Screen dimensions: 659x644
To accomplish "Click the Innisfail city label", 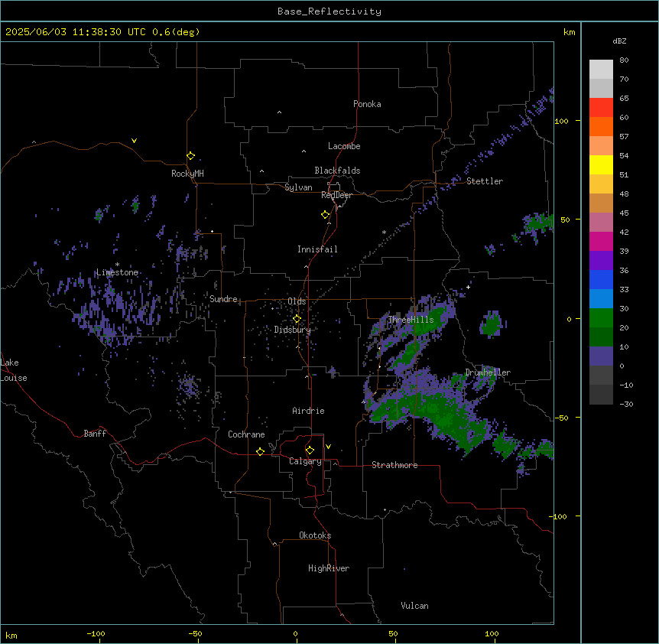I will [317, 249].
